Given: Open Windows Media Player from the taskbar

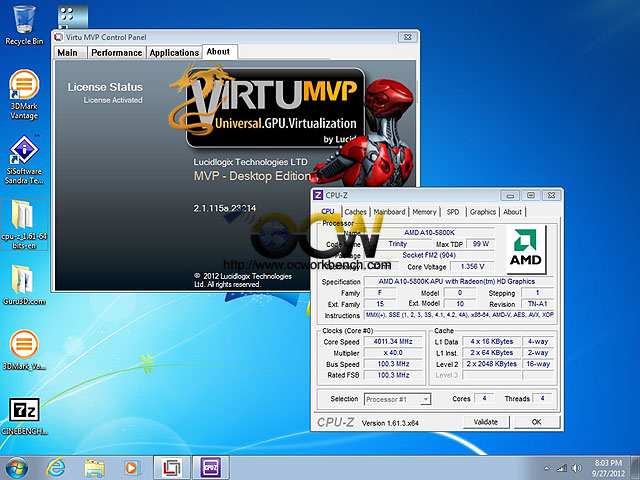Looking at the screenshot, I should coord(131,468).
